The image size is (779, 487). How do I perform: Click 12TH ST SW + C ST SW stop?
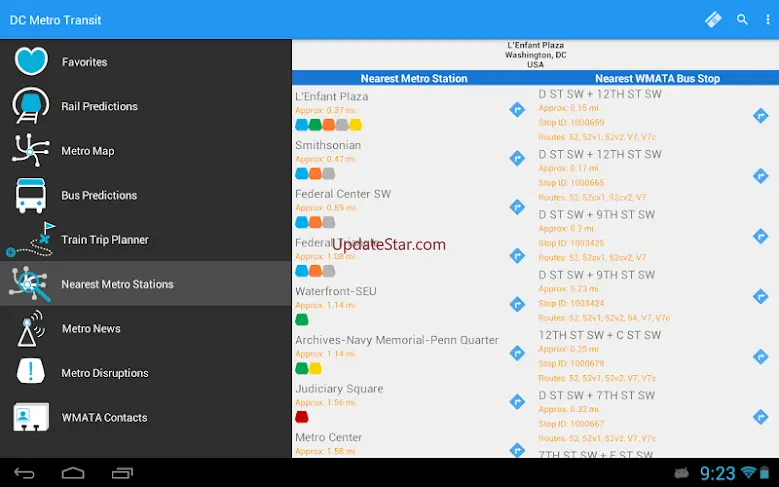pos(600,335)
